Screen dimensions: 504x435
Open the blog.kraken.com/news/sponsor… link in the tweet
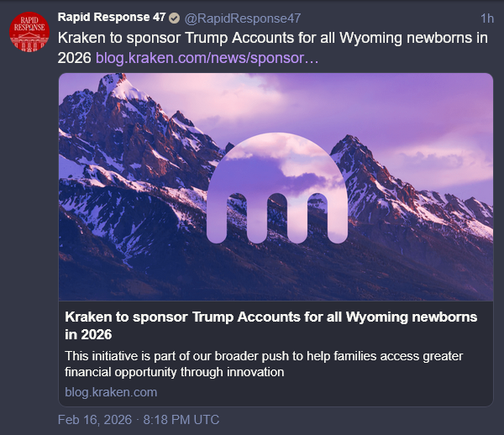207,59
